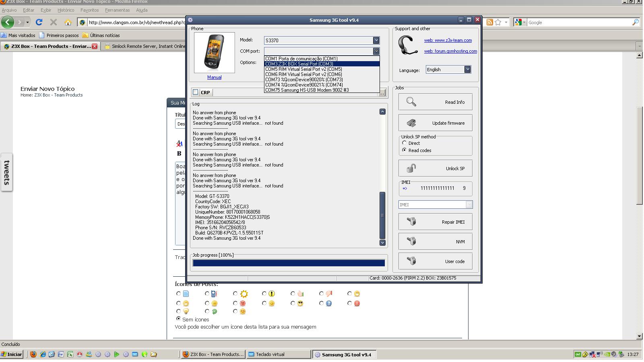
Task: Open the NVM job
Action: click(435, 242)
